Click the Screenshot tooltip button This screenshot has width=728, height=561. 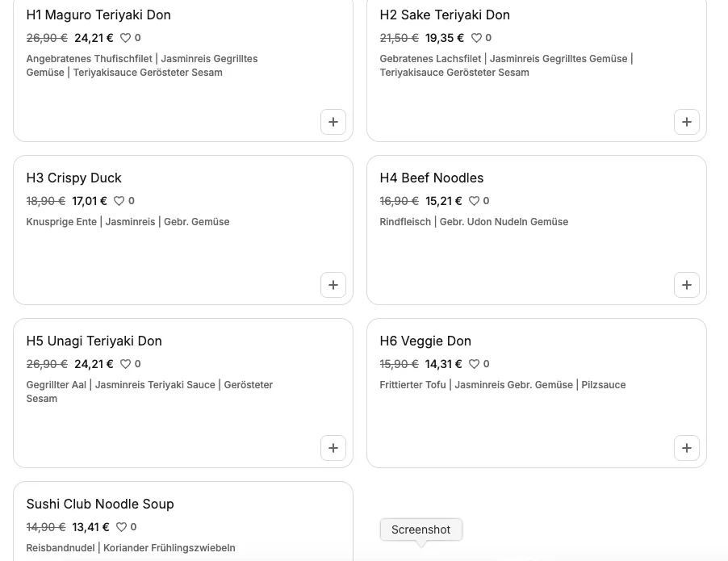coord(420,530)
